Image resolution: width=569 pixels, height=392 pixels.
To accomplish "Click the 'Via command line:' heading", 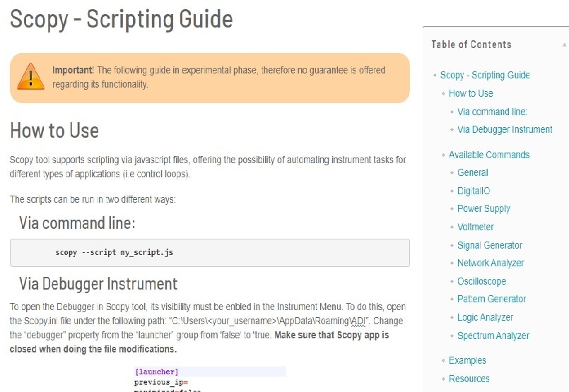I will (77, 222).
